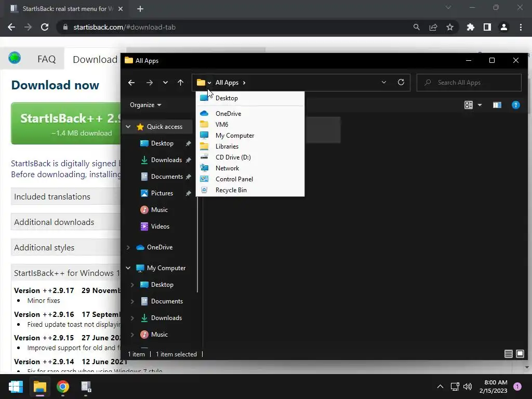Refresh the All Apps folder
532x399 pixels.
pos(401,83)
